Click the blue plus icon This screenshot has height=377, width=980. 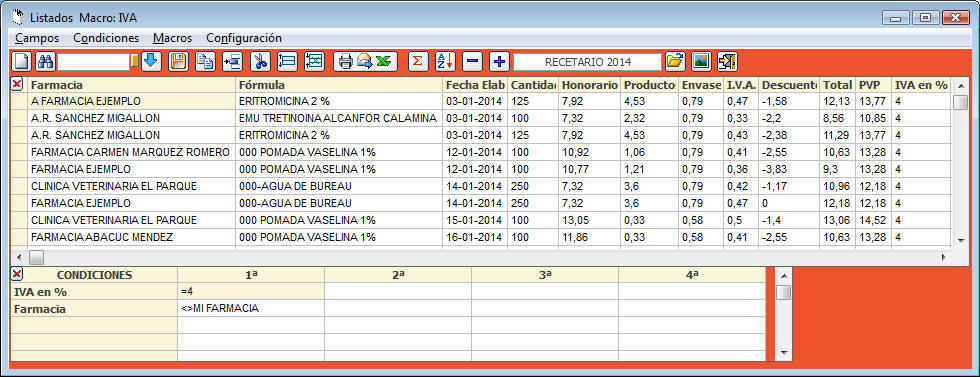[x=499, y=61]
